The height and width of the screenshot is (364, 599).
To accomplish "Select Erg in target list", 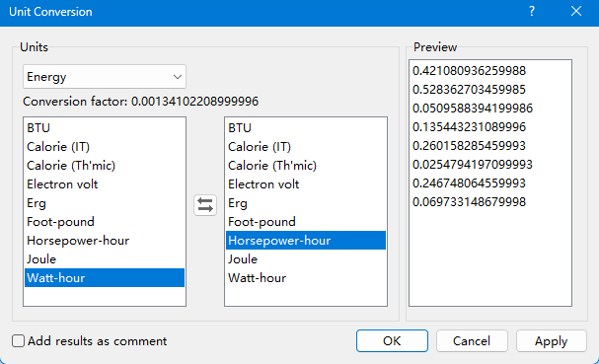I will click(306, 203).
